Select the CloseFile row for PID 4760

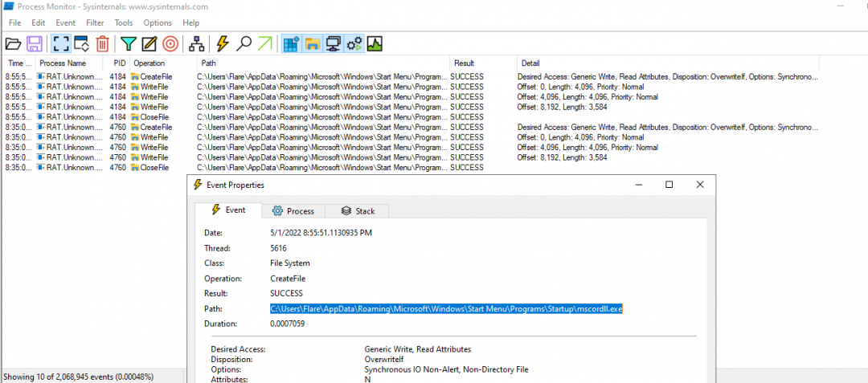(411, 168)
